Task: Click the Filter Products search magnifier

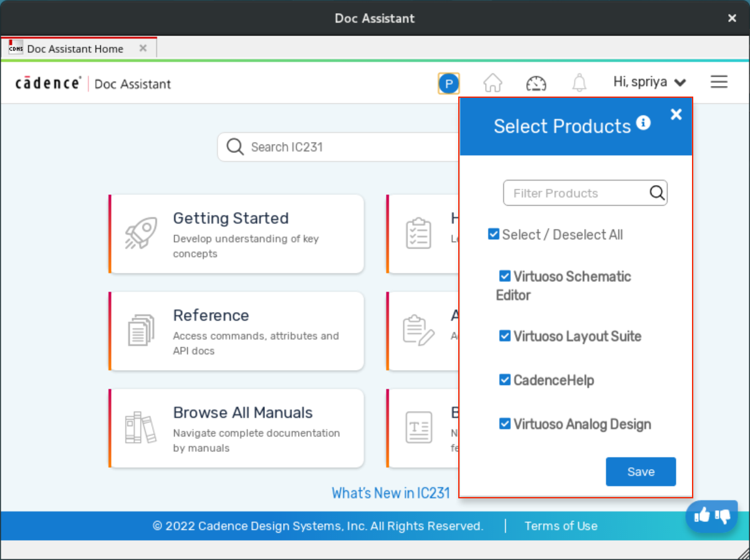Action: tap(657, 193)
